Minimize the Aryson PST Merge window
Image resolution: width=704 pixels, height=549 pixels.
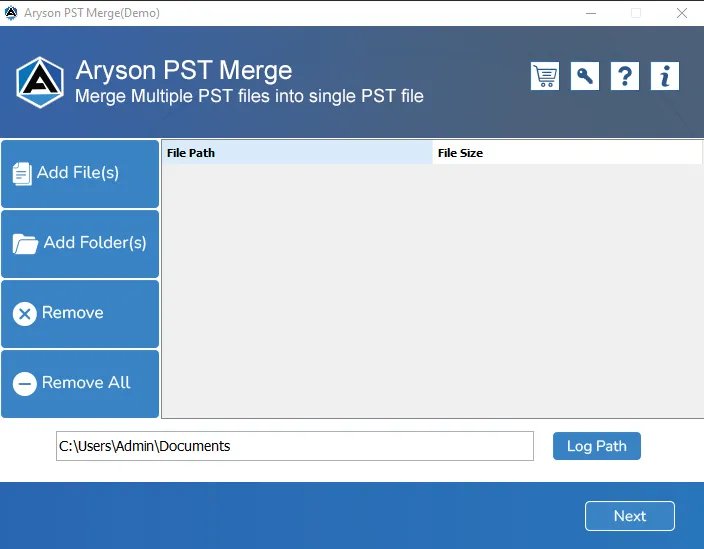590,13
